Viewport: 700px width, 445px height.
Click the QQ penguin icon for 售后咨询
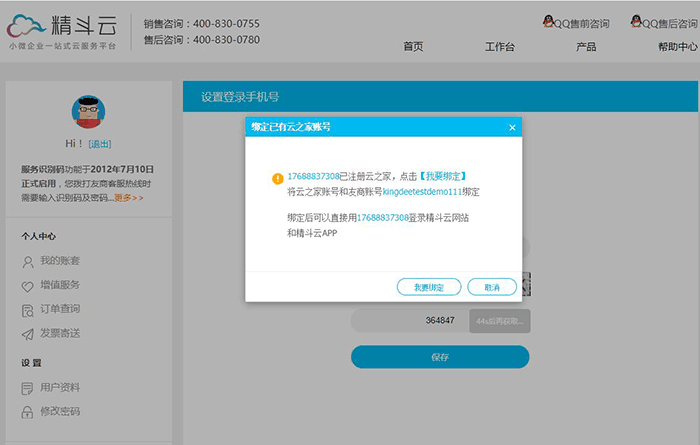[x=636, y=21]
